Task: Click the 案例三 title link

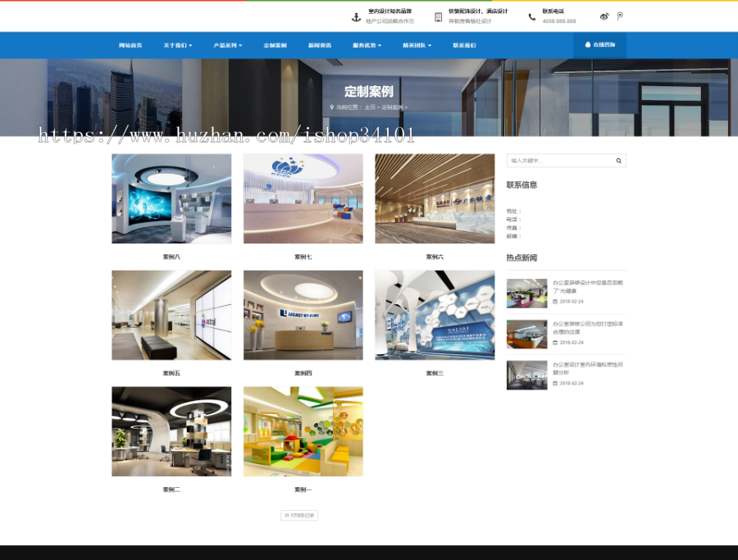Action: [x=435, y=373]
